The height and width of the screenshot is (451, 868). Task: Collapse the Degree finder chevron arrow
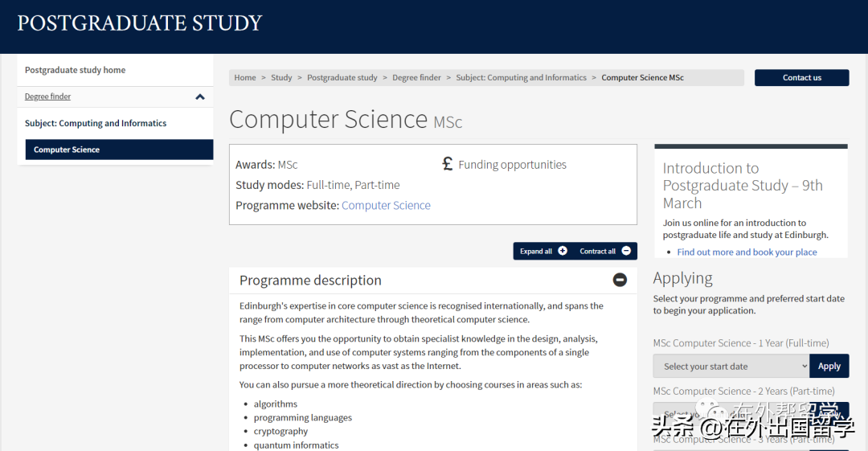point(200,97)
